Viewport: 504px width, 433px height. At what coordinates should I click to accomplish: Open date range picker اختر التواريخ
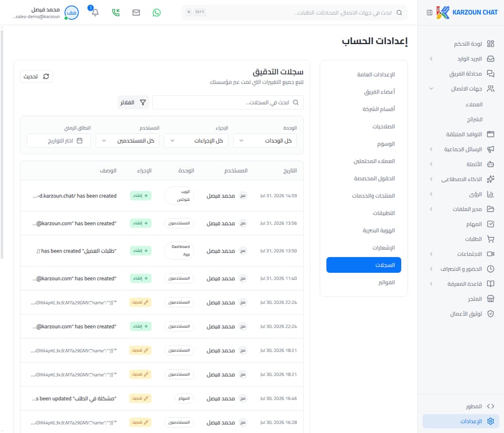click(x=59, y=140)
